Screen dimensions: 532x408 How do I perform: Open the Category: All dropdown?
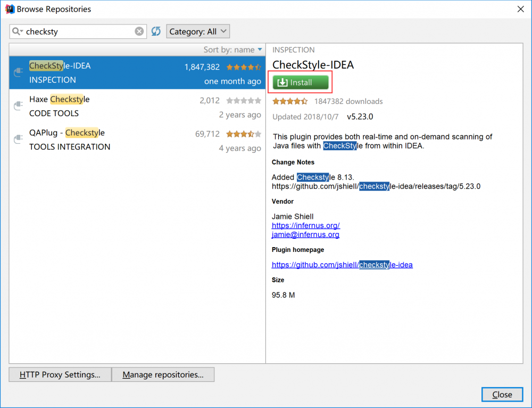coord(198,31)
